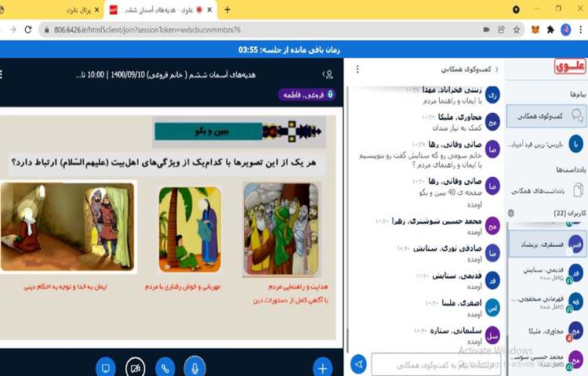Send the chat message with the arrow button

(x=358, y=364)
